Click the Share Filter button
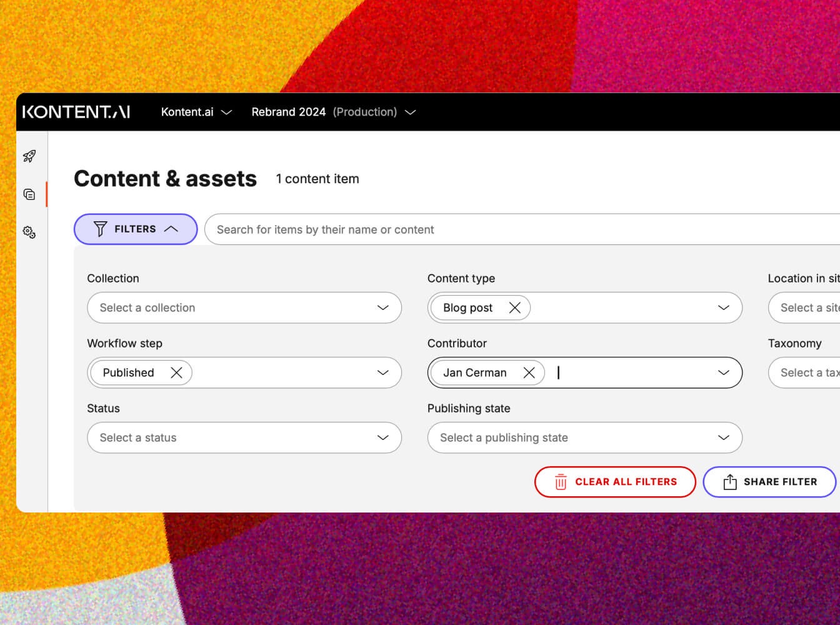The height and width of the screenshot is (625, 840). (769, 482)
